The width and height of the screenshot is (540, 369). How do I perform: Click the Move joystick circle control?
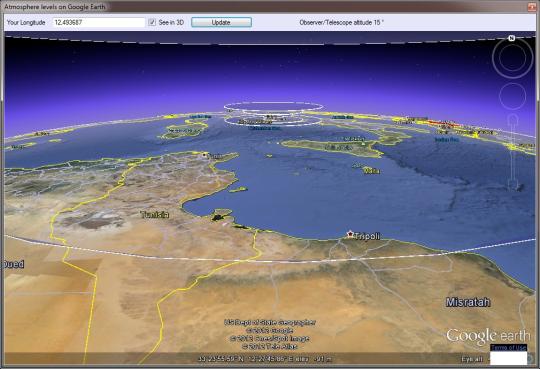click(512, 96)
